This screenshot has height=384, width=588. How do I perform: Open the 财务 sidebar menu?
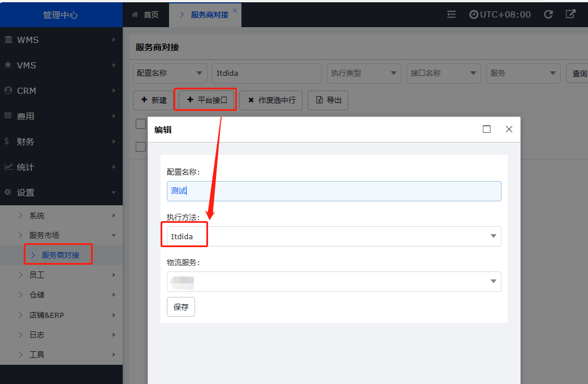(61, 141)
